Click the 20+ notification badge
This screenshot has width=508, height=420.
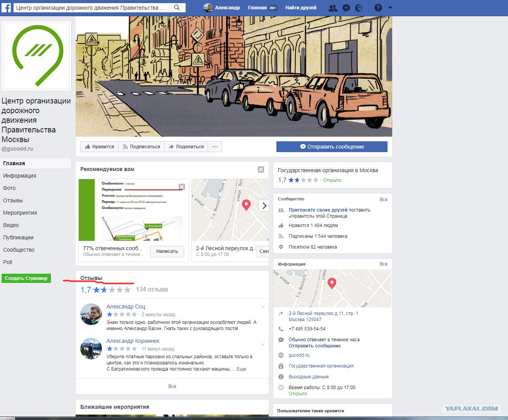[x=273, y=8]
